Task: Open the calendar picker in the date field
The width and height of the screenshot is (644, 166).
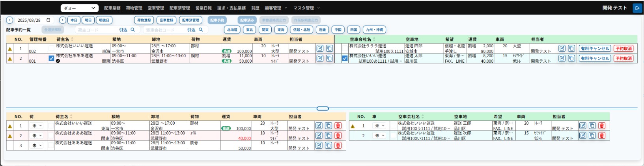Action: click(x=49, y=20)
